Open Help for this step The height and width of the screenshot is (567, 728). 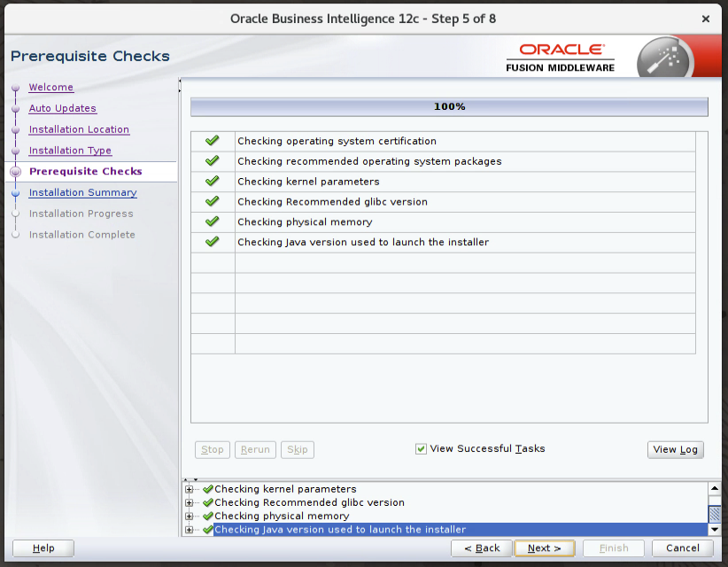pos(43,548)
